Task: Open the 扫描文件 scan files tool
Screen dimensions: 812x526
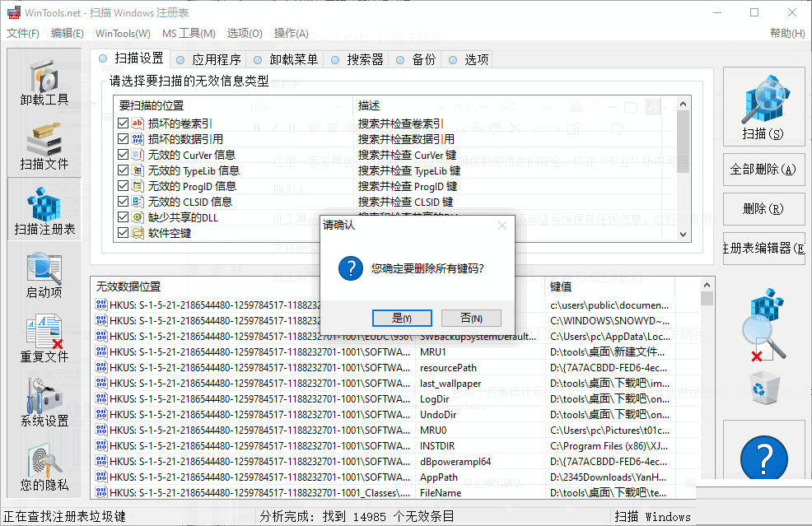Action: pyautogui.click(x=44, y=147)
